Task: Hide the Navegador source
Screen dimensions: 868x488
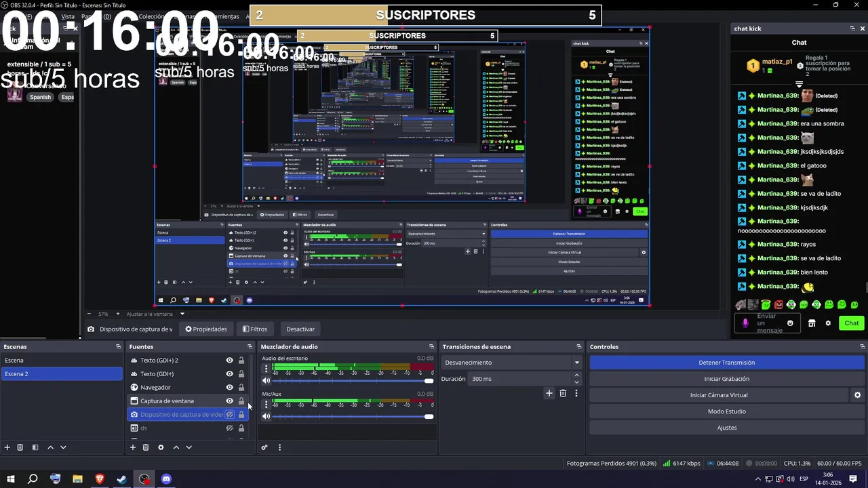Action: pos(229,388)
